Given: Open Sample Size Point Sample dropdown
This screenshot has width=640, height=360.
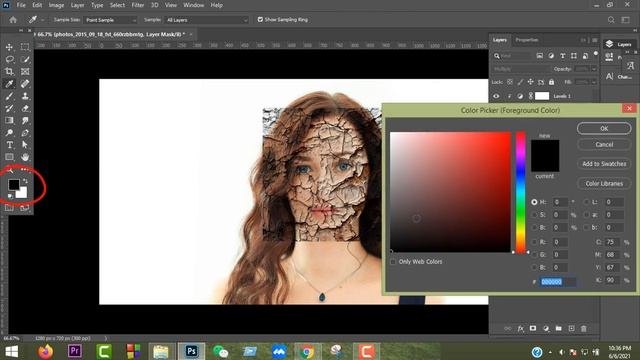Looking at the screenshot, I should pyautogui.click(x=110, y=20).
